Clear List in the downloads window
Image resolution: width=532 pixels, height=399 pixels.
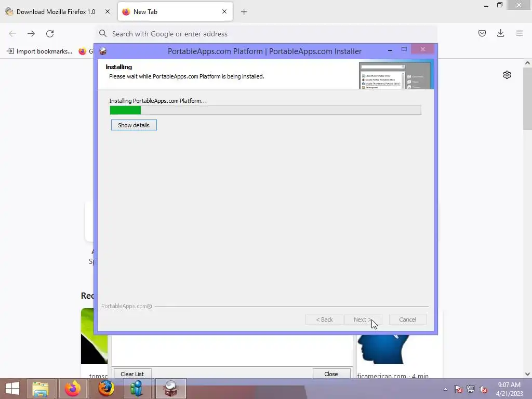pos(132,374)
